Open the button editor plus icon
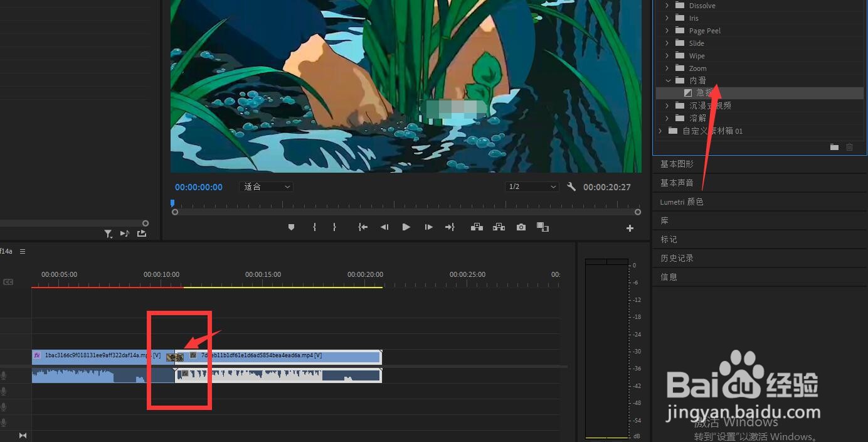Image resolution: width=868 pixels, height=442 pixels. [630, 229]
